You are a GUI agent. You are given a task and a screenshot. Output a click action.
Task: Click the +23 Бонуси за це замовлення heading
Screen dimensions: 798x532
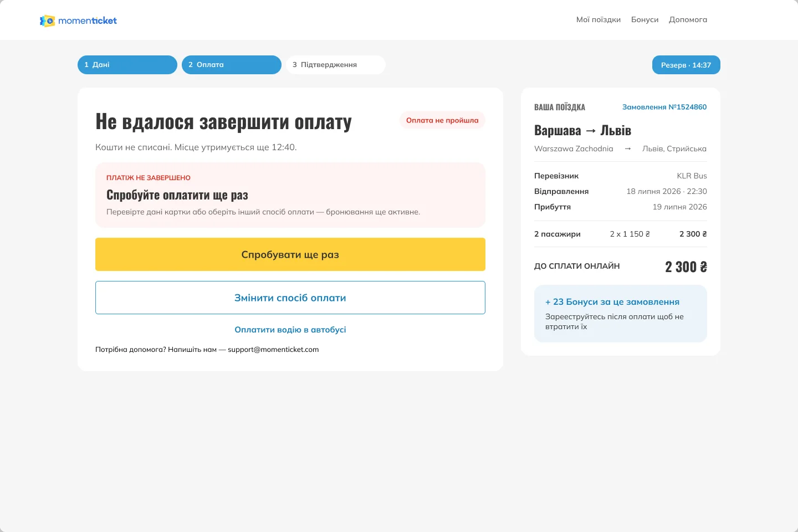pos(612,302)
